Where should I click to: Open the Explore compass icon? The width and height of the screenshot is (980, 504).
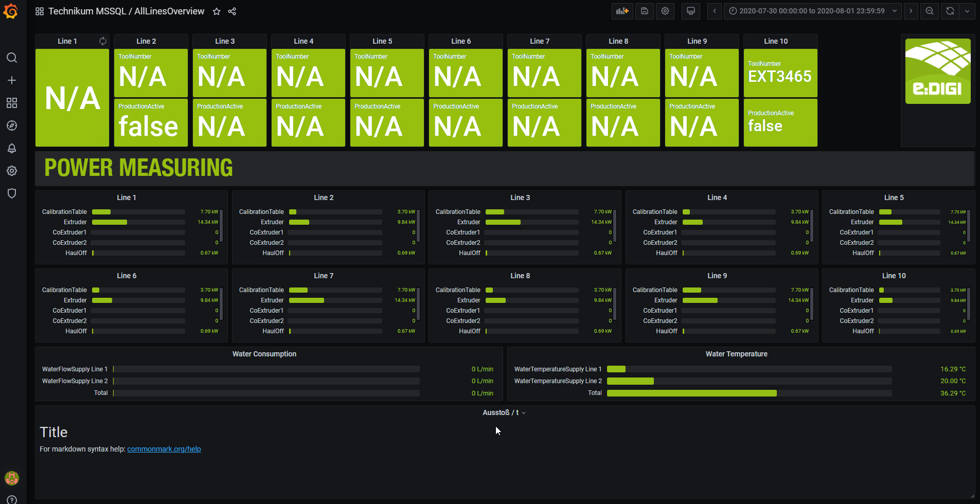(x=12, y=125)
